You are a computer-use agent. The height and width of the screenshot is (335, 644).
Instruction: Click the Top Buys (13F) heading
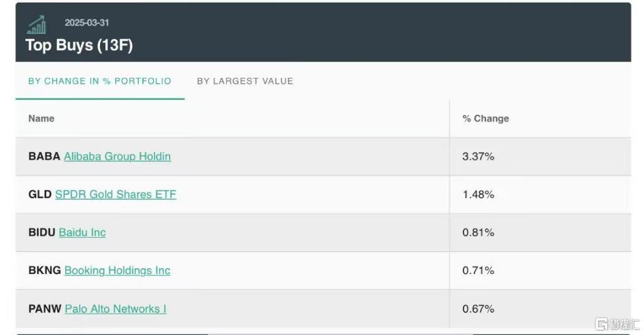coord(79,45)
